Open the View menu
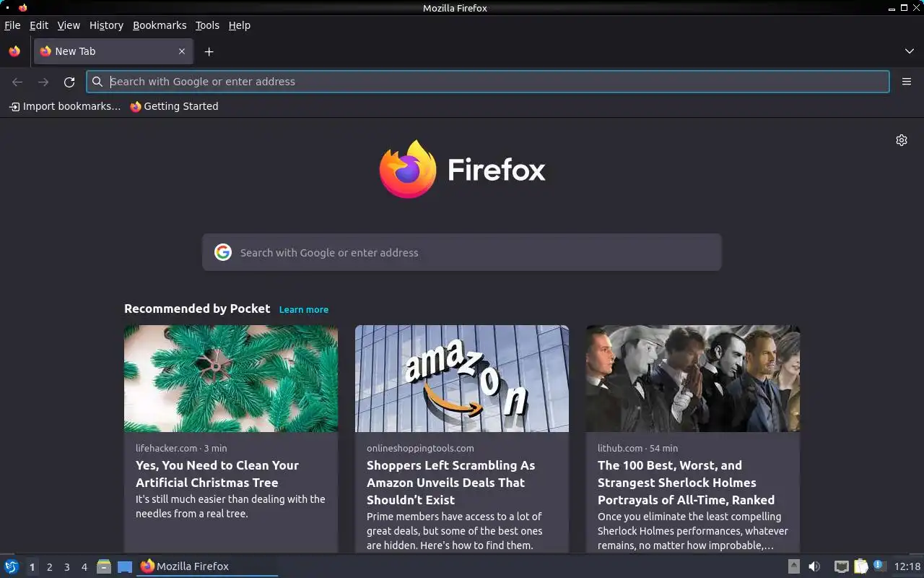 coord(69,25)
